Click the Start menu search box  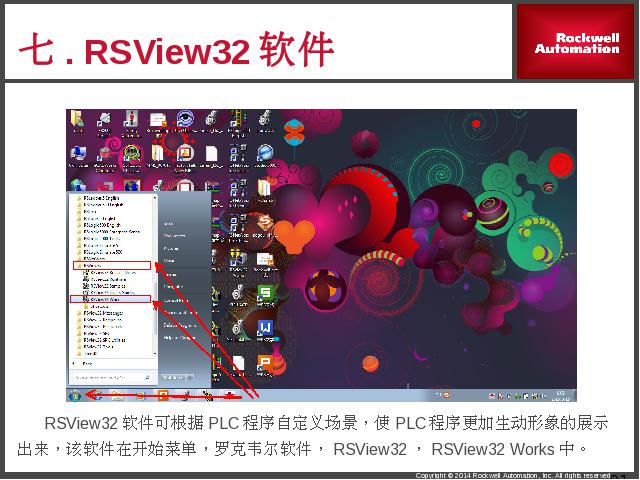(x=112, y=377)
